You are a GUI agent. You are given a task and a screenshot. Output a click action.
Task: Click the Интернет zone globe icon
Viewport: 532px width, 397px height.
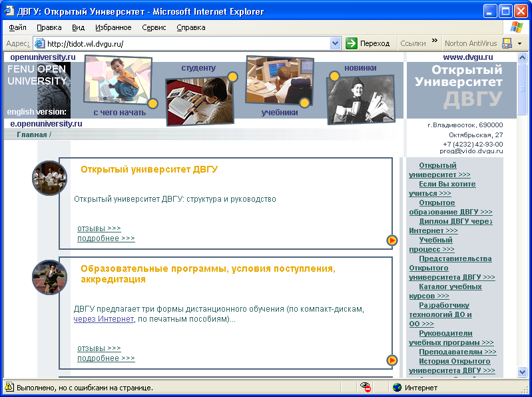[x=397, y=387]
